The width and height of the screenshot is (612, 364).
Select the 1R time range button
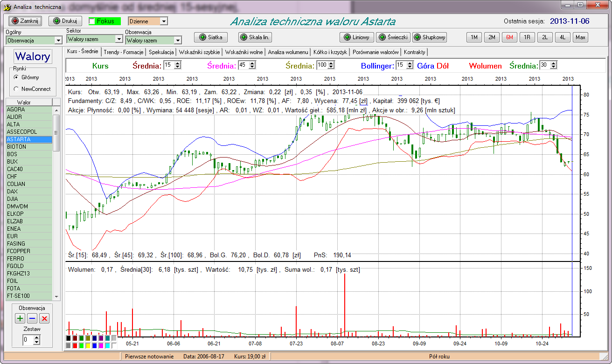pos(527,37)
